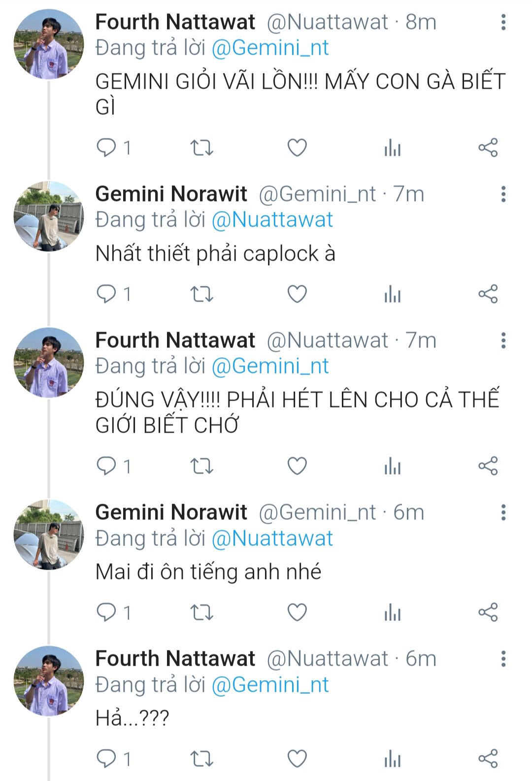Share the 'Mai đi ôn tiếng anh nhé' tweet
Screen dimensions: 532x781
coord(488,612)
